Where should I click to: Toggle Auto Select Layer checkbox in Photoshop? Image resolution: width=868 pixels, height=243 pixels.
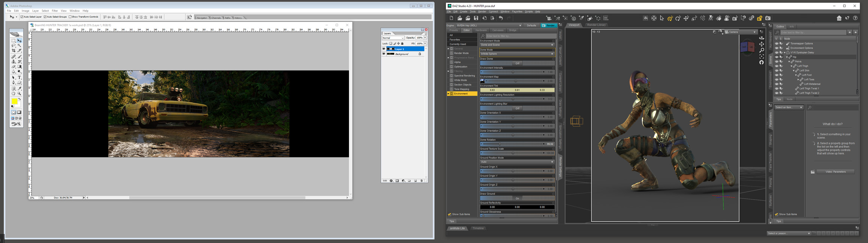[x=22, y=17]
